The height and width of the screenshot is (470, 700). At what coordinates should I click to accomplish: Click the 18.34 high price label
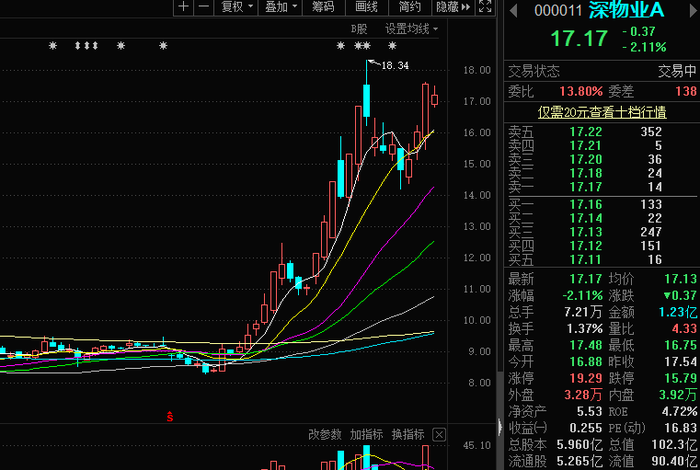tap(395, 66)
